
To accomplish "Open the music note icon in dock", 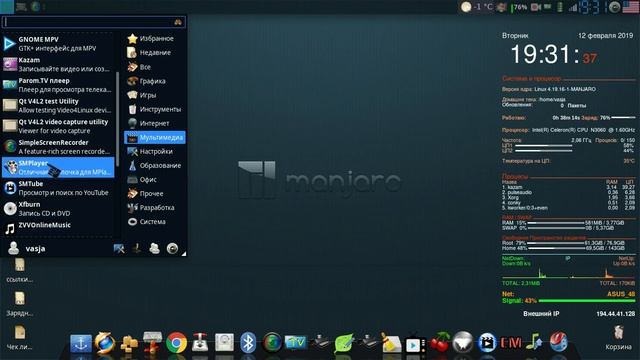I will pyautogui.click(x=534, y=342).
